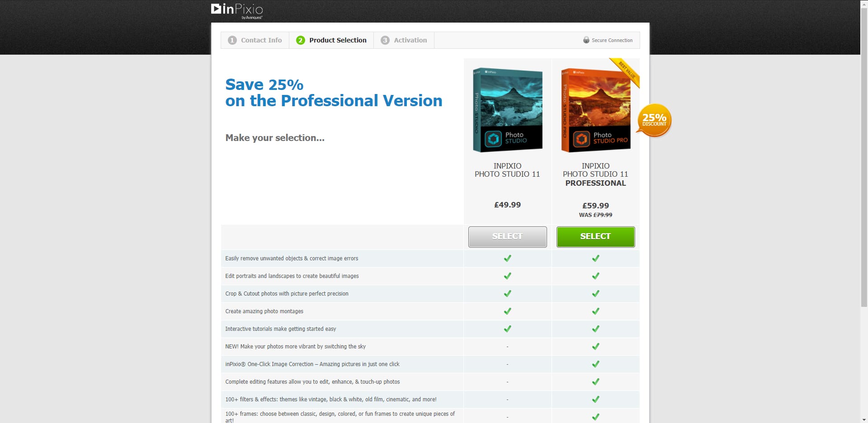Click standard-version checkmark for Interactive tutorials row

507,329
